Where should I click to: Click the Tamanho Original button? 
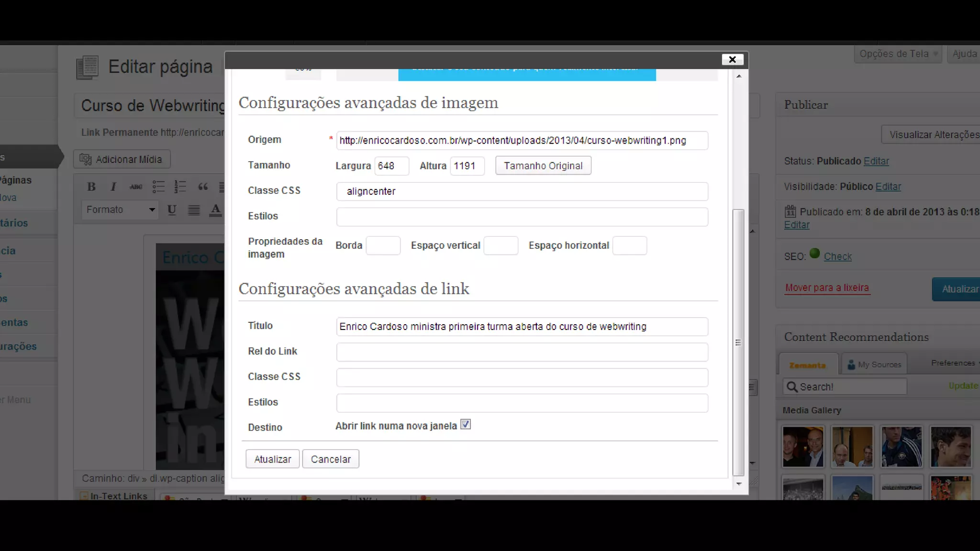(543, 165)
